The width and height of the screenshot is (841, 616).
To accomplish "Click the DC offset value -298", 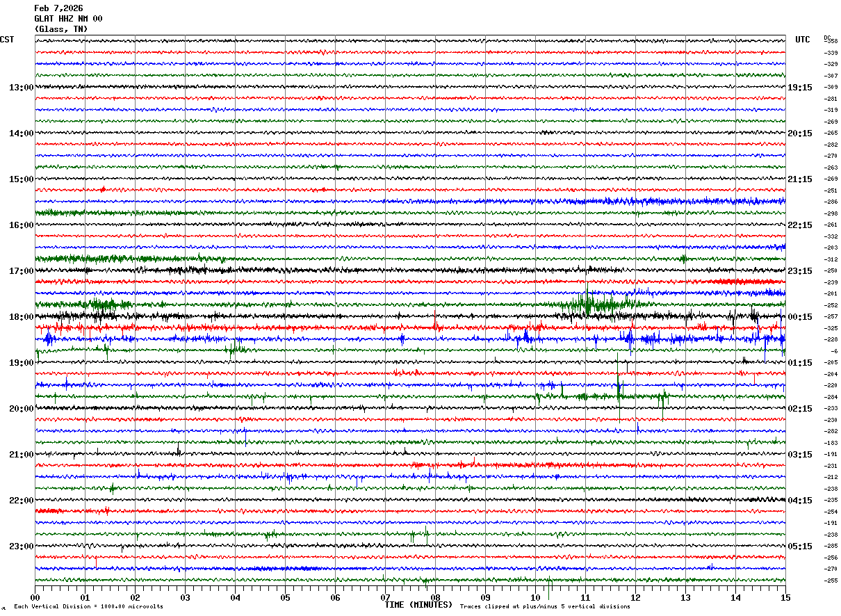I will pos(831,213).
